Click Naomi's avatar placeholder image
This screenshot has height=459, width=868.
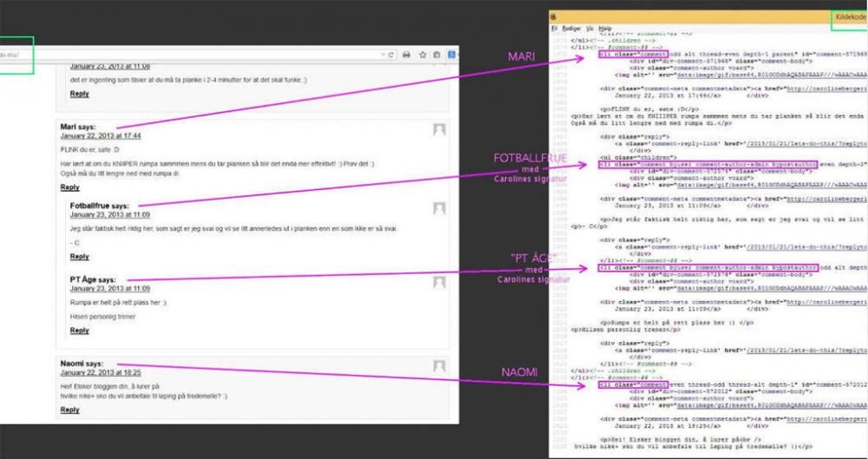coord(439,366)
